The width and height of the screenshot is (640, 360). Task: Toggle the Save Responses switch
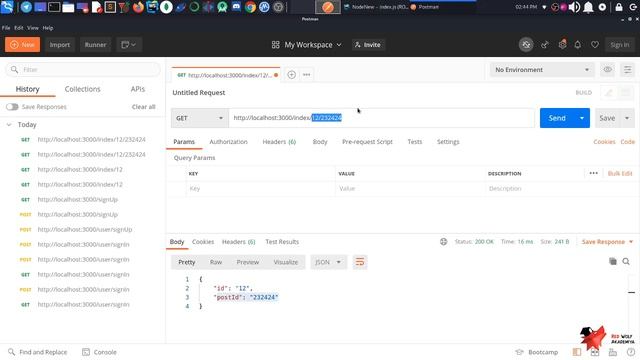pyautogui.click(x=12, y=107)
